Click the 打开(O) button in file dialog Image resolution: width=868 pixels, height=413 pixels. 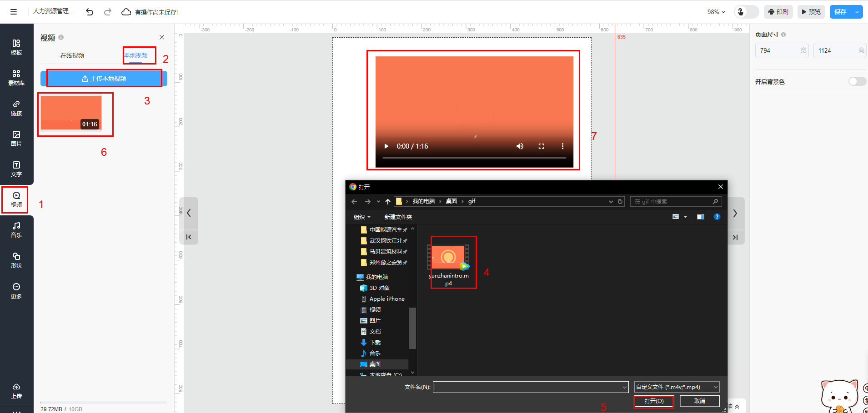(x=654, y=401)
